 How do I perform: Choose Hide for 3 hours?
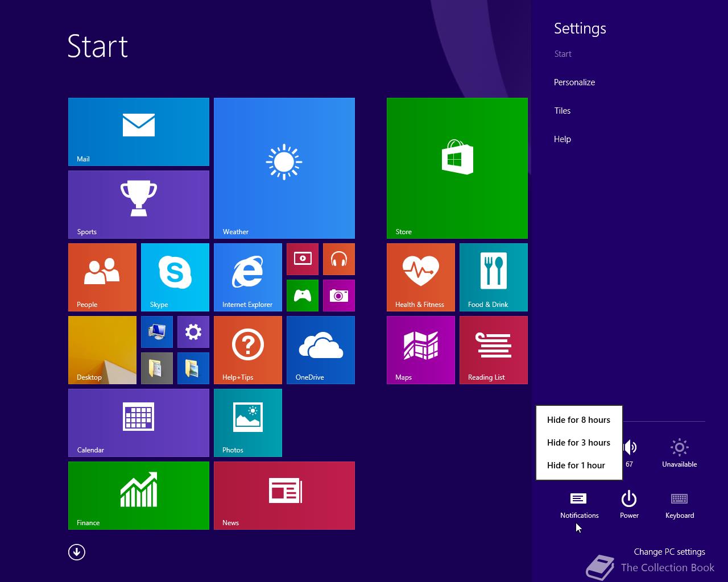(579, 443)
